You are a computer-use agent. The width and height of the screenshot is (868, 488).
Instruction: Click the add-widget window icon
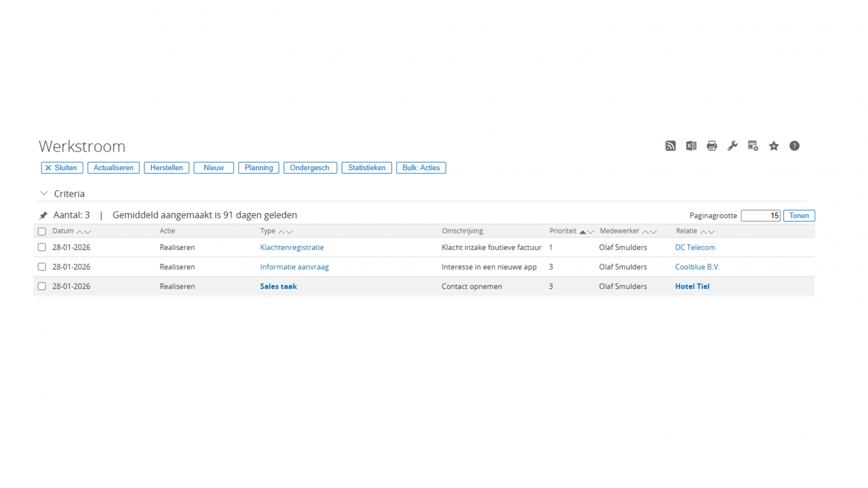pos(753,146)
